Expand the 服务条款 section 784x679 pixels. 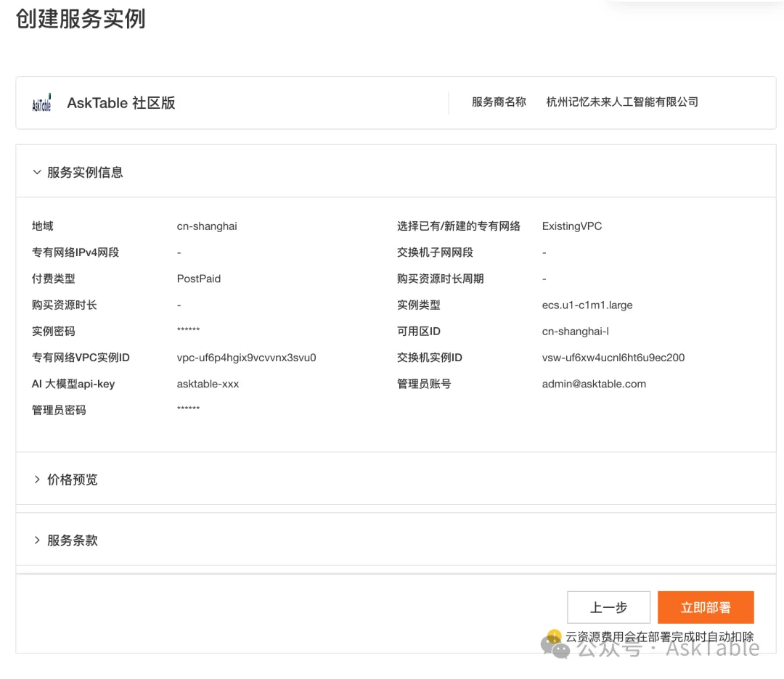point(37,540)
